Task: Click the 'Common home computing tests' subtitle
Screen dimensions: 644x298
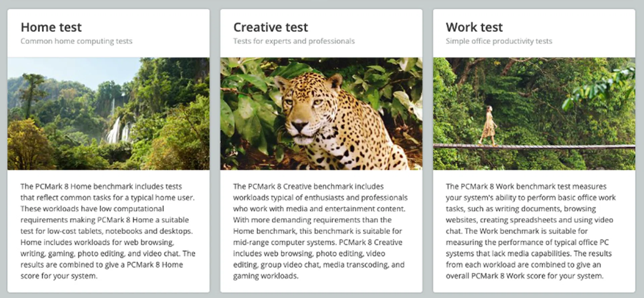Action: coord(76,41)
